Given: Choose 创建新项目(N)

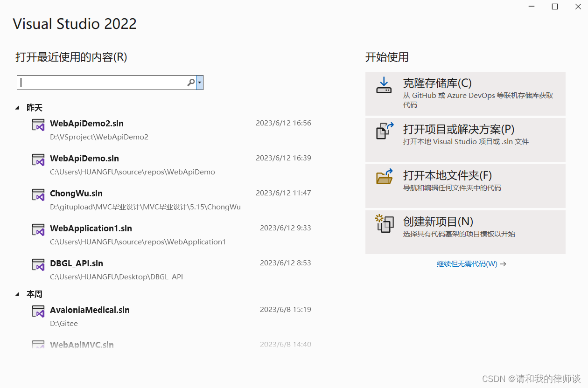Looking at the screenshot, I should pos(465,232).
